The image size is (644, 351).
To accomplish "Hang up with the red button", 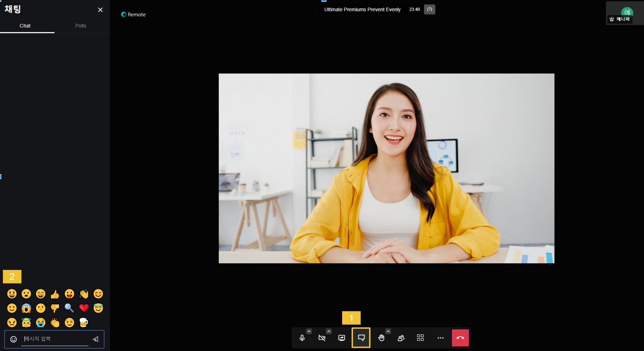I will click(x=460, y=338).
